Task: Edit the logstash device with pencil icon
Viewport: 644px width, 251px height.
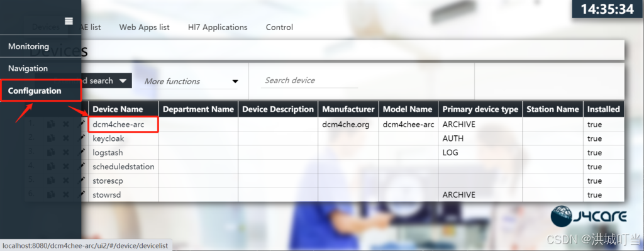Action: (x=81, y=152)
